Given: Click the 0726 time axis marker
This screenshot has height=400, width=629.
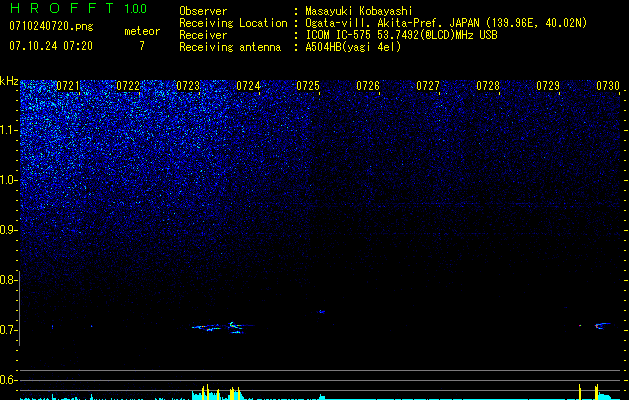Looking at the screenshot, I should 368,86.
